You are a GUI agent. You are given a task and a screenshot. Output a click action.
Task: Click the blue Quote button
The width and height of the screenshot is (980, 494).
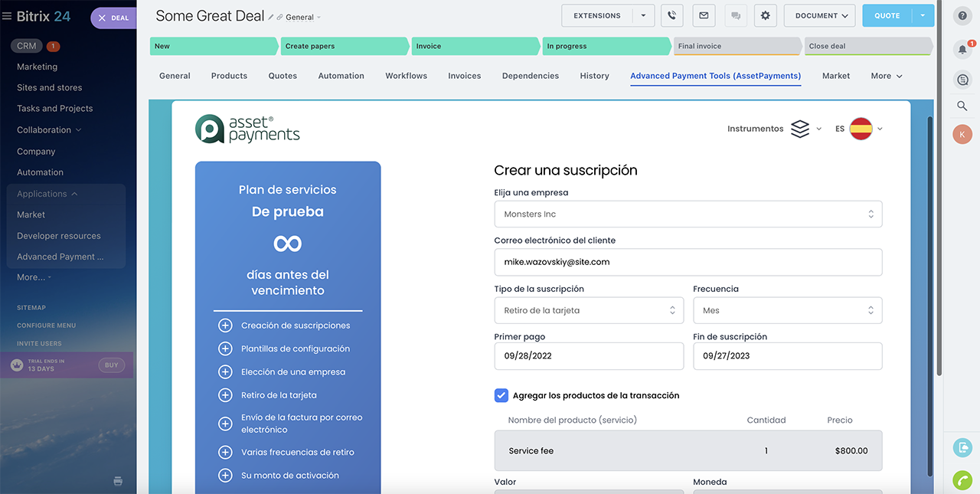tap(887, 15)
